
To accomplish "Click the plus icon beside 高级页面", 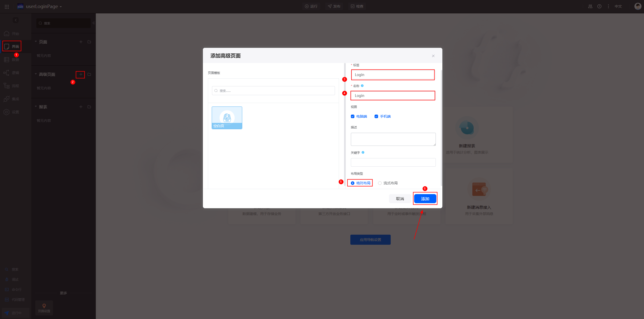I will tap(81, 74).
